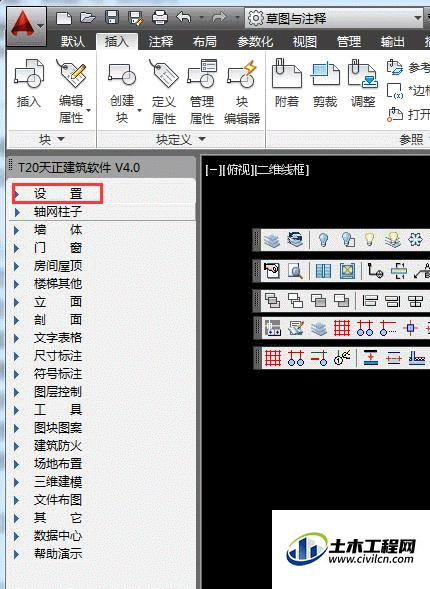Click the [-] viewport control label
Viewport: 430px width, 589px height.
(x=213, y=170)
